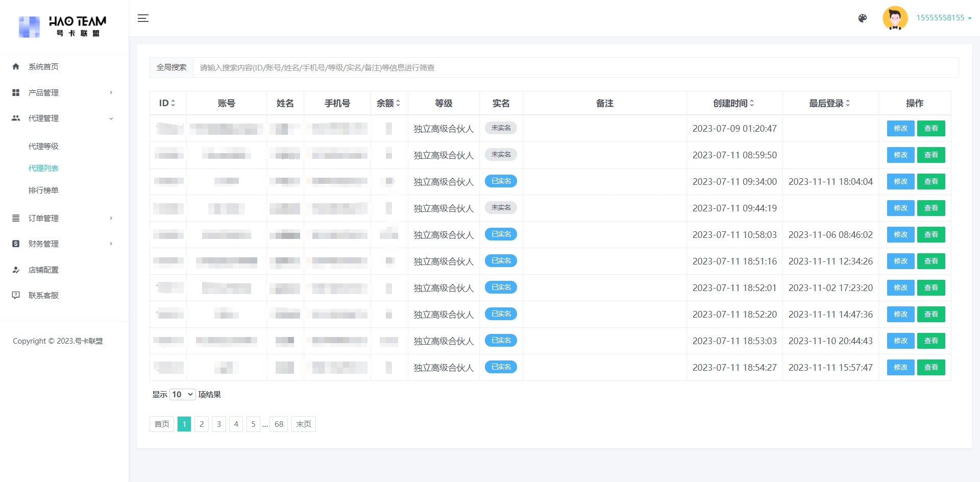The width and height of the screenshot is (980, 482).
Task: Click 修改 button in the first row
Action: click(x=900, y=129)
